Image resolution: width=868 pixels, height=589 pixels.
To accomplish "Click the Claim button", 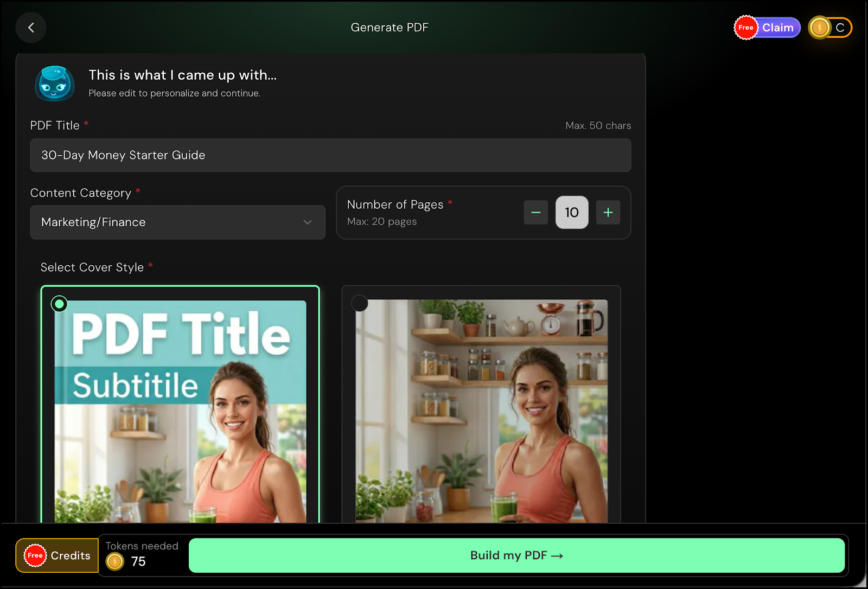I will (x=777, y=28).
